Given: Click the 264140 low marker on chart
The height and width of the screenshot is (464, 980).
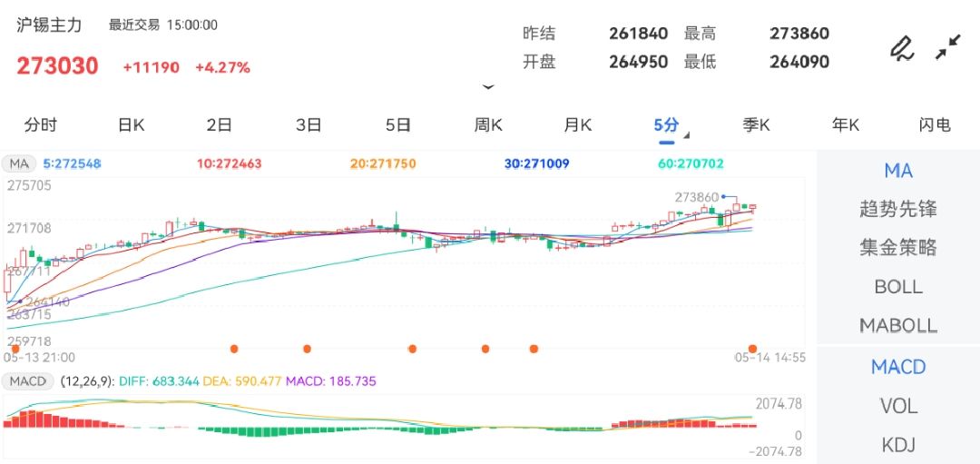Looking at the screenshot, I should [47, 301].
